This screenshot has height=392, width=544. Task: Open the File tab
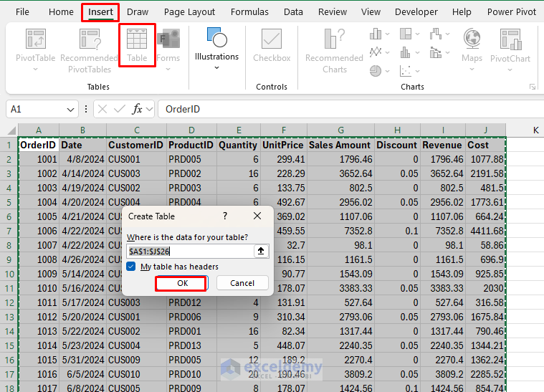22,11
